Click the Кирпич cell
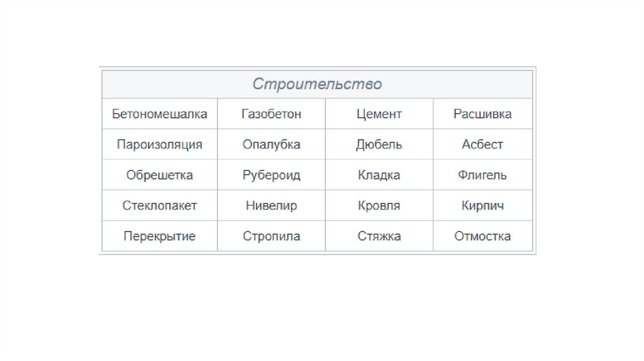Screen dimensions: 644x361 tap(482, 206)
